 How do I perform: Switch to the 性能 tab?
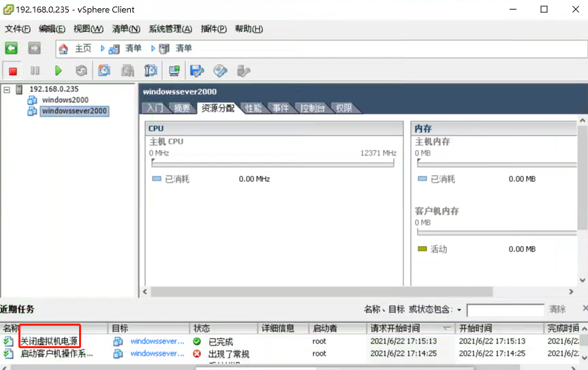[253, 108]
